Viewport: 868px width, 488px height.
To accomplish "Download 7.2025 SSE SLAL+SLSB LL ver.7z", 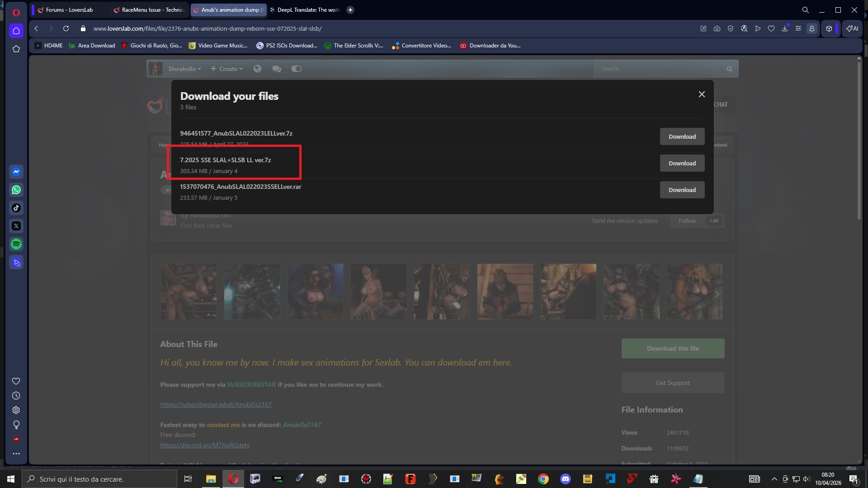I will pos(682,163).
